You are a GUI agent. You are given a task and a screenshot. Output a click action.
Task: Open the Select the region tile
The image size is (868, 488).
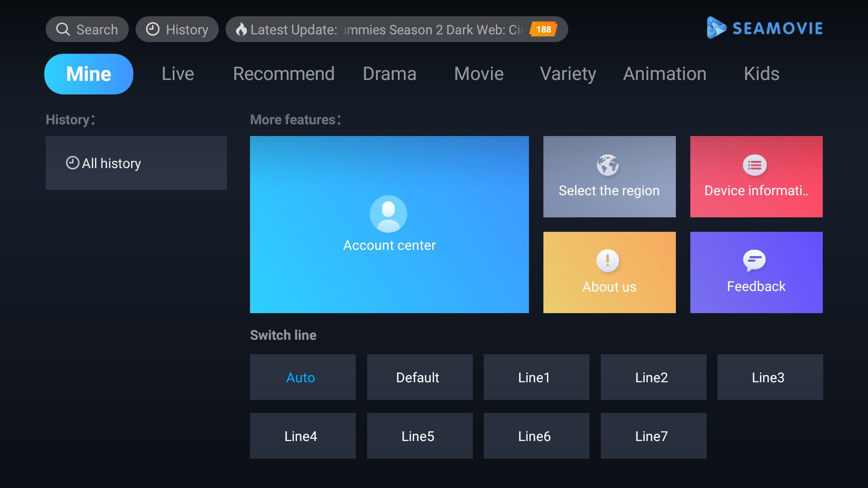click(x=609, y=177)
